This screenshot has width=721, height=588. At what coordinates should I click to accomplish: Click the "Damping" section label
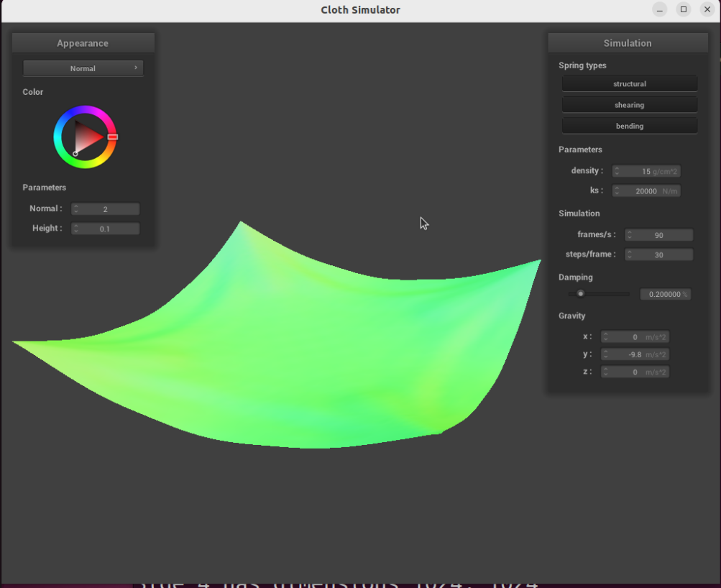pos(576,277)
